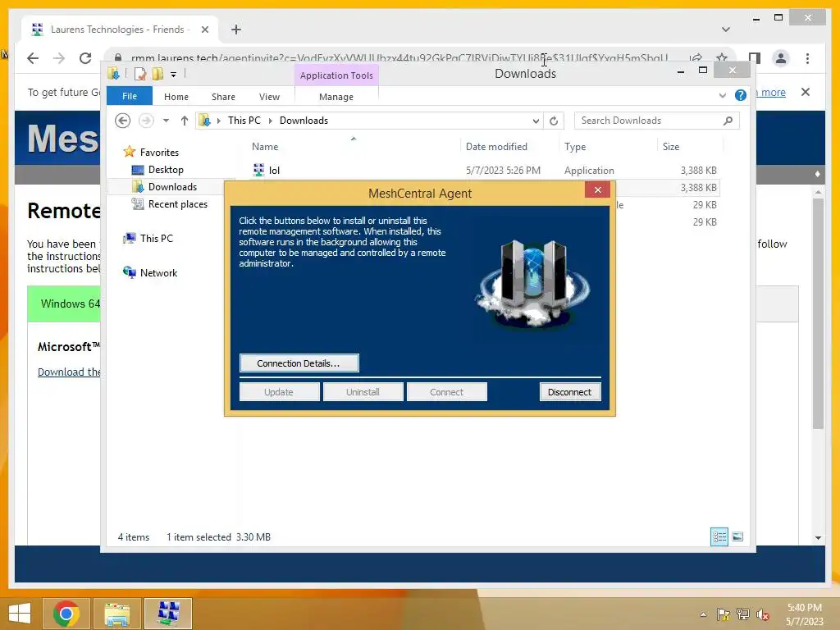Switch to large icons view
This screenshot has height=630, width=840.
[x=737, y=536]
